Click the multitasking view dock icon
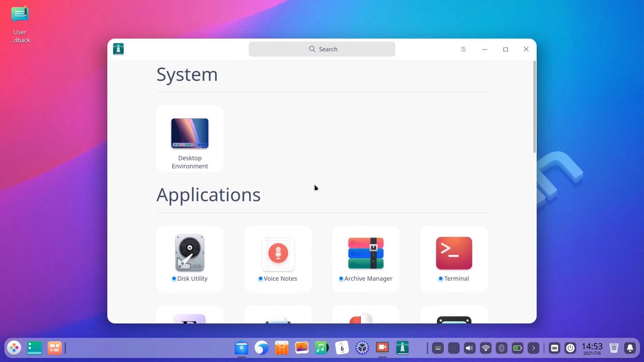The width and height of the screenshot is (644, 362). click(x=54, y=348)
